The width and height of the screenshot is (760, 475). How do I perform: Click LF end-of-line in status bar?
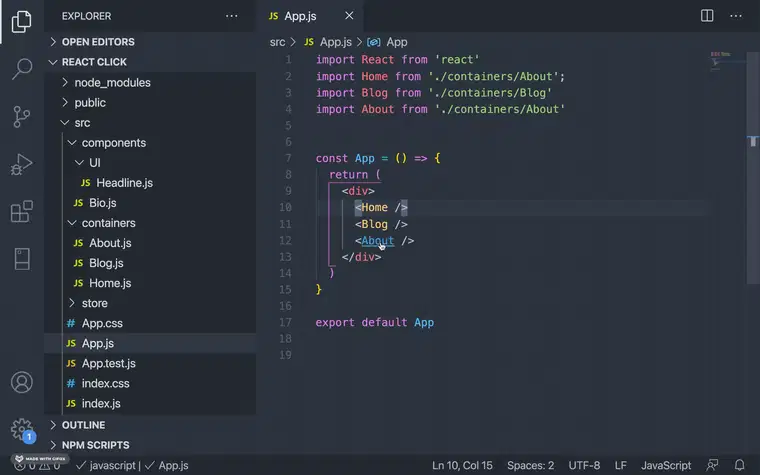(x=620, y=466)
